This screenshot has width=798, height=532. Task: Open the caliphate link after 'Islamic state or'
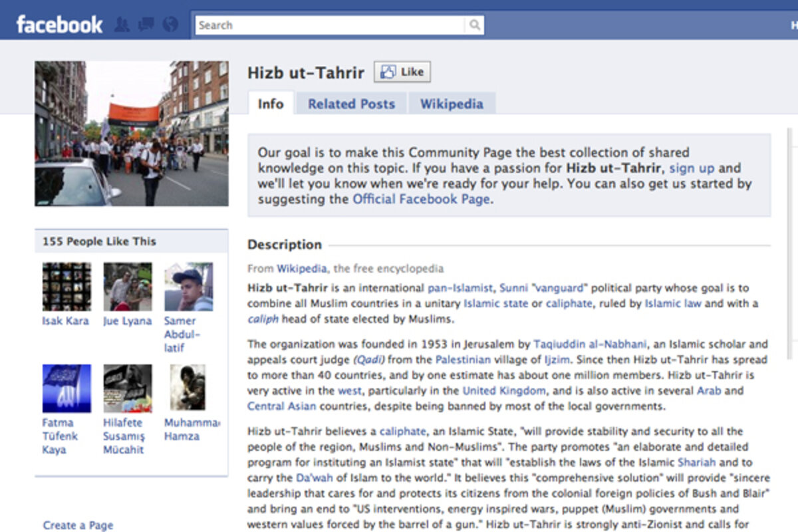coord(569,303)
